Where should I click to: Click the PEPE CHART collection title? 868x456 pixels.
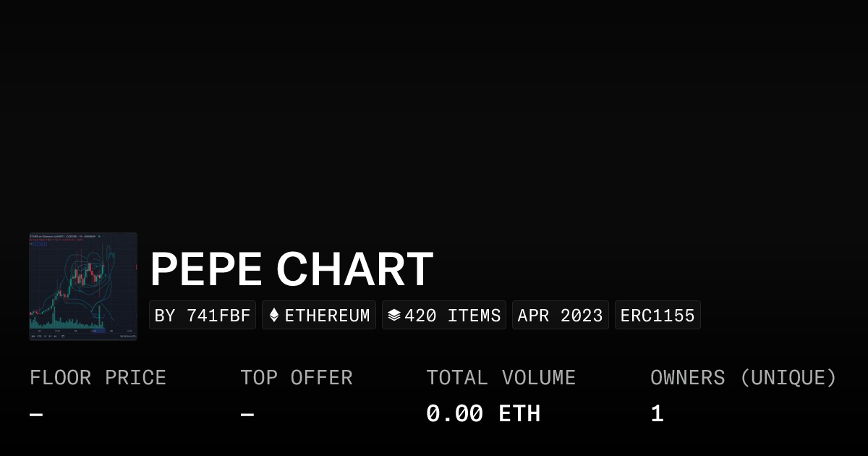[292, 269]
